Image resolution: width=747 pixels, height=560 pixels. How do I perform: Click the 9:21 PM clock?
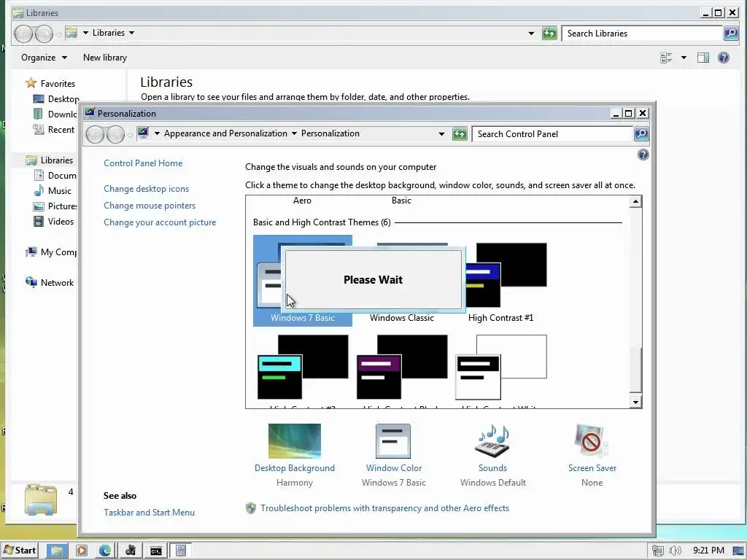pos(708,551)
